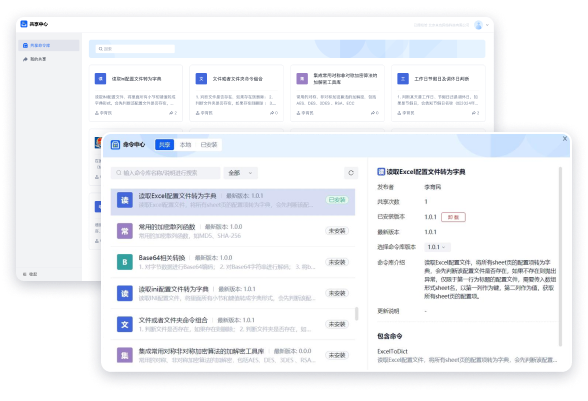Click 常 icon of 常用的加密散列函数 row

pyautogui.click(x=124, y=231)
